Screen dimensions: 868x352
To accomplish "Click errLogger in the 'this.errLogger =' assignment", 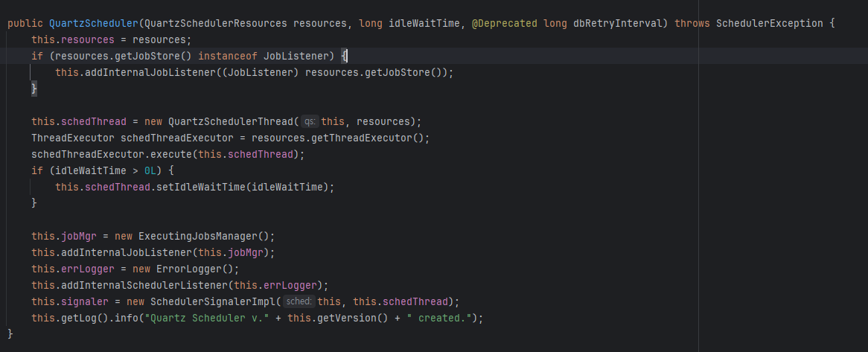I will click(x=87, y=269).
